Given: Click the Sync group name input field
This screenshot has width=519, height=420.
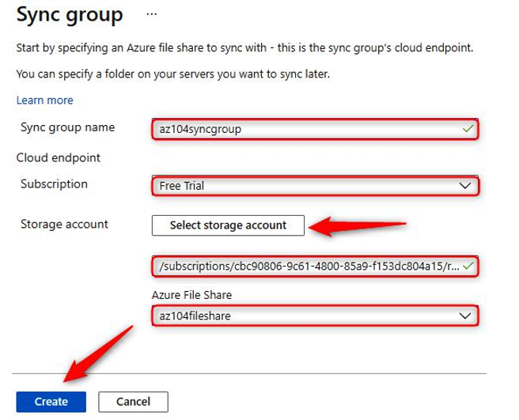Looking at the screenshot, I should point(315,129).
